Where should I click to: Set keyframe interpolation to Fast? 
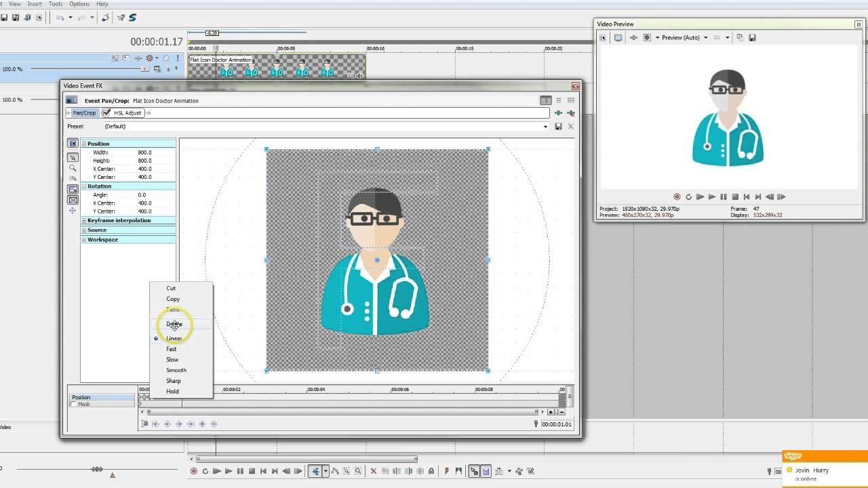pos(172,349)
